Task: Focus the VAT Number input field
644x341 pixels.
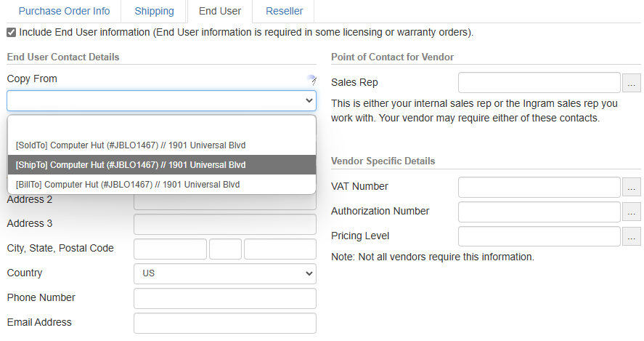Action: click(x=539, y=187)
